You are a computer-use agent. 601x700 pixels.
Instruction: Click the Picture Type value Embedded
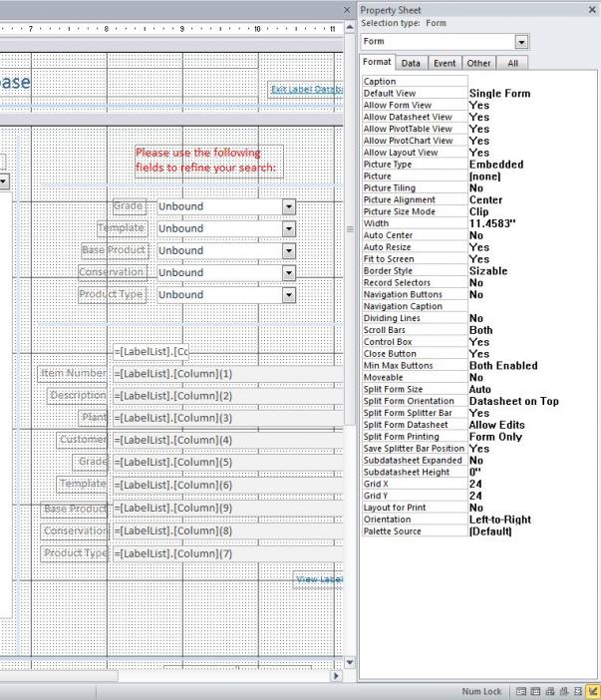coord(496,165)
